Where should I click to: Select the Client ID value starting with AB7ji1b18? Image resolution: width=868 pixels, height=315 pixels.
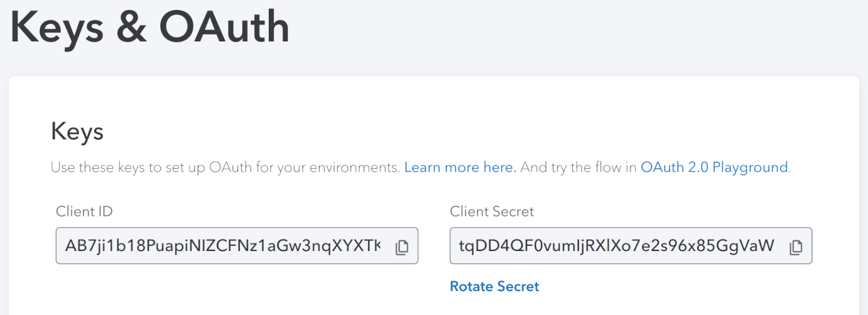coord(220,246)
